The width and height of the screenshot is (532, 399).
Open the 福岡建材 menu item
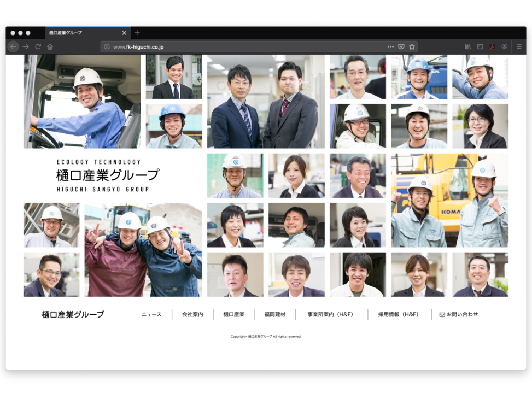[x=274, y=315]
